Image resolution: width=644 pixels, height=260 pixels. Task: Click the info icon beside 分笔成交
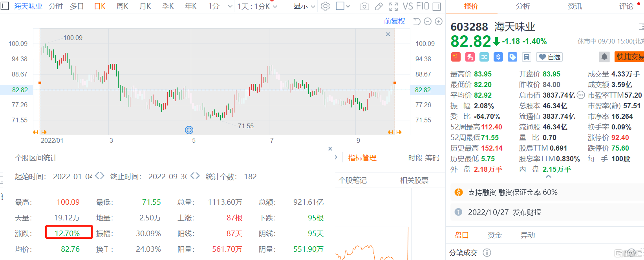487,253
